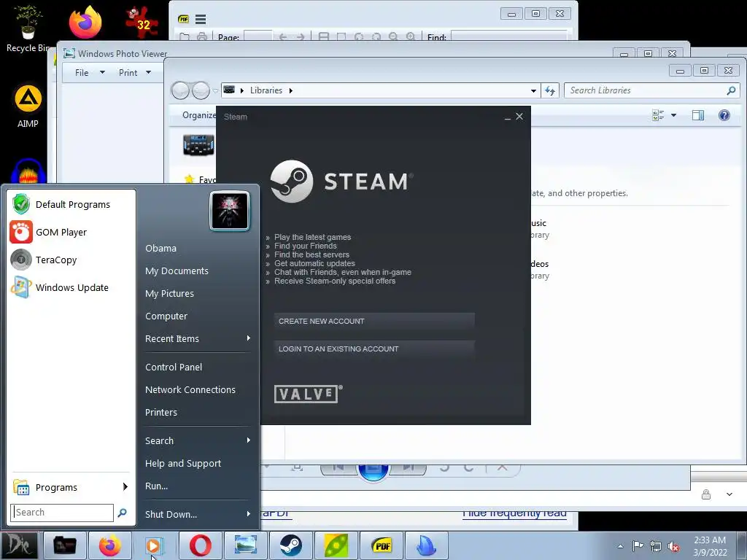747x560 pixels.
Task: Click the PDF reader zoom in icon
Action: (410, 36)
